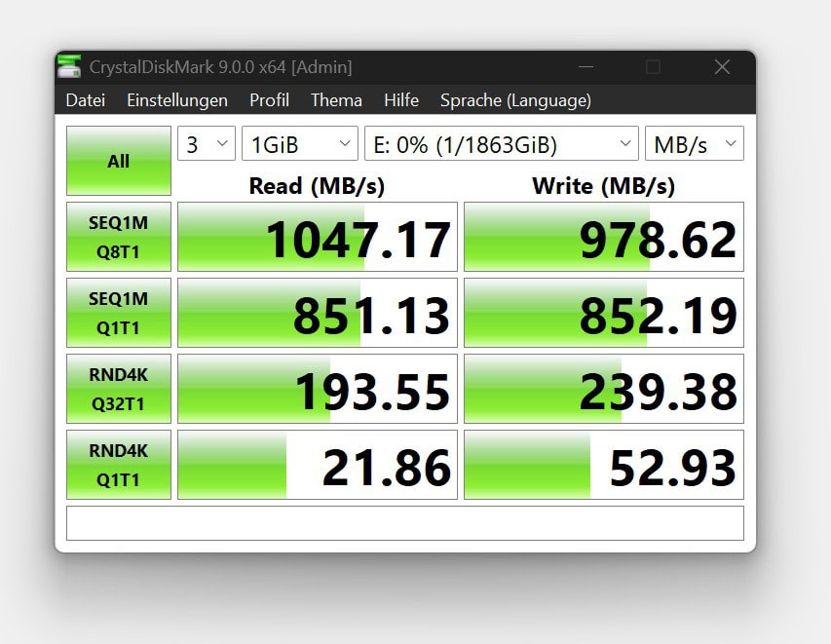Open the Thema menu
Viewport: 831px width, 644px height.
pyautogui.click(x=336, y=100)
